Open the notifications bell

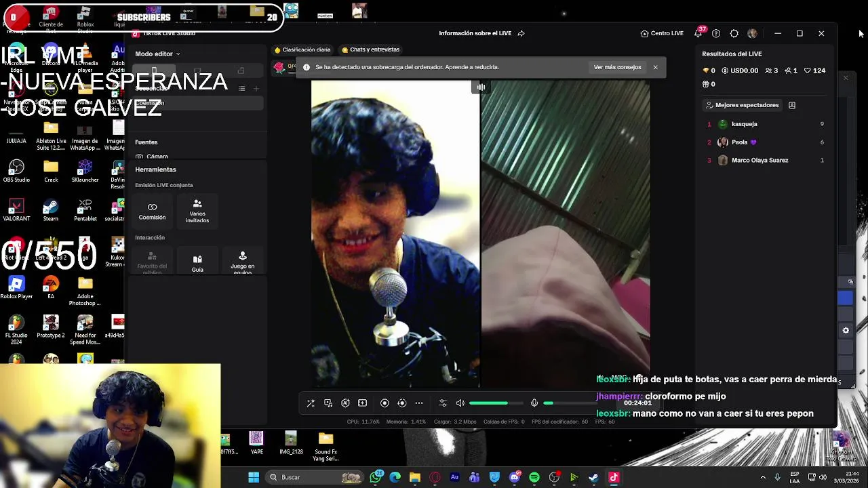(x=698, y=33)
